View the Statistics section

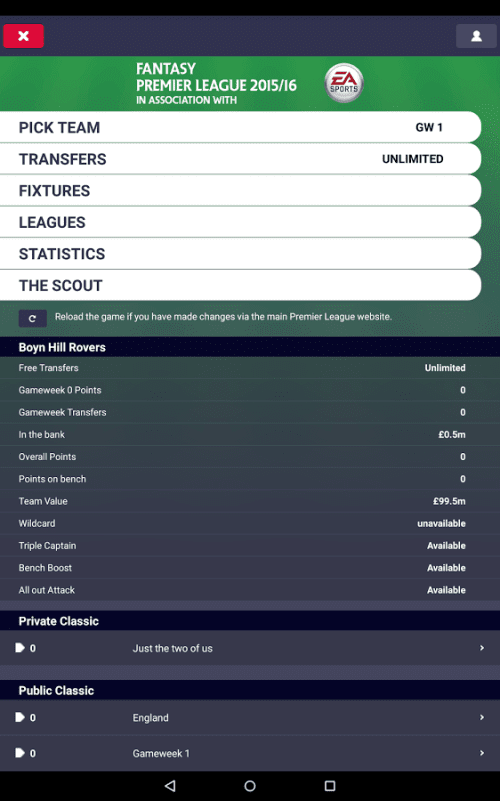click(241, 254)
